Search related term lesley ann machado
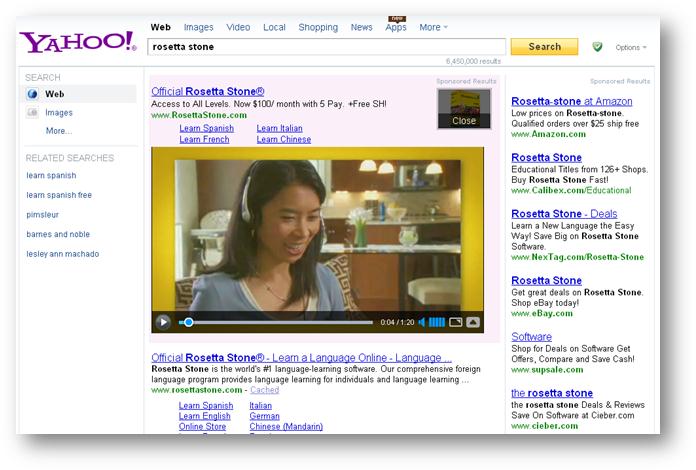 point(63,254)
